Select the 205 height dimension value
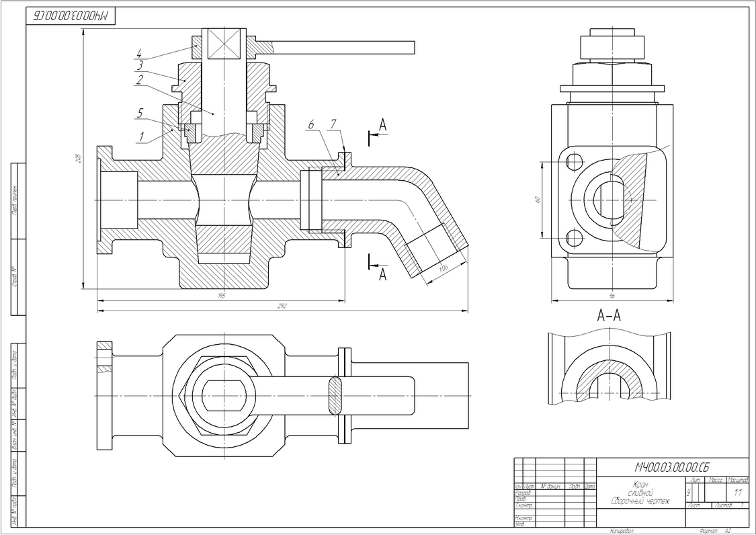Viewport: 756px width, 535px height. 79,158
